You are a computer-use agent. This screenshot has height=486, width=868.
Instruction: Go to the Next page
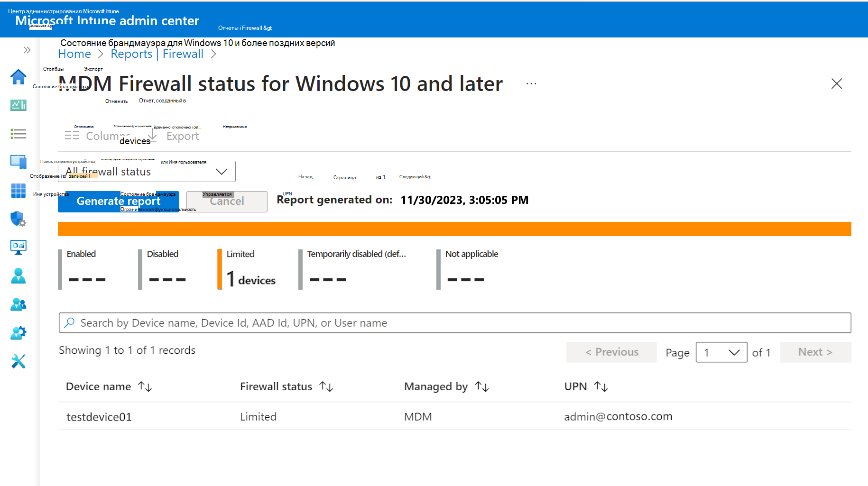tap(815, 352)
